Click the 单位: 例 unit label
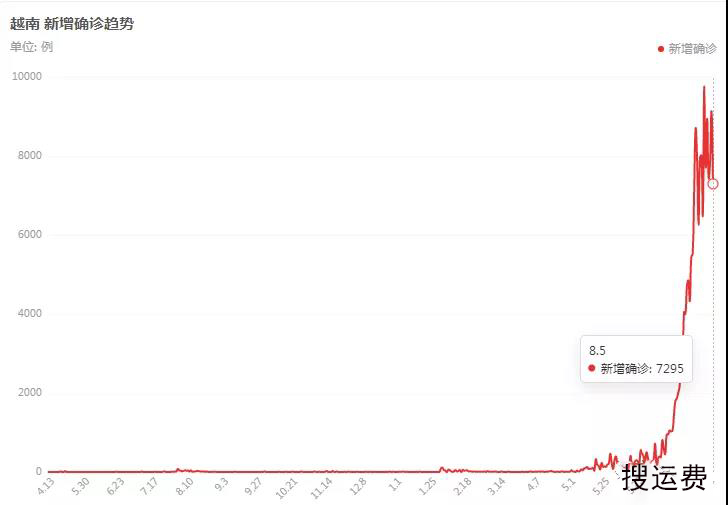This screenshot has height=505, width=728. point(31,47)
